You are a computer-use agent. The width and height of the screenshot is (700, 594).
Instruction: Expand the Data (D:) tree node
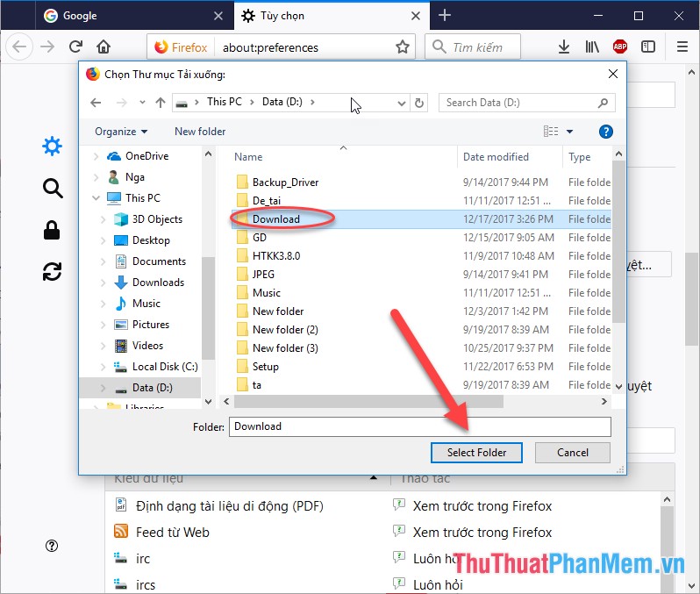(x=104, y=388)
